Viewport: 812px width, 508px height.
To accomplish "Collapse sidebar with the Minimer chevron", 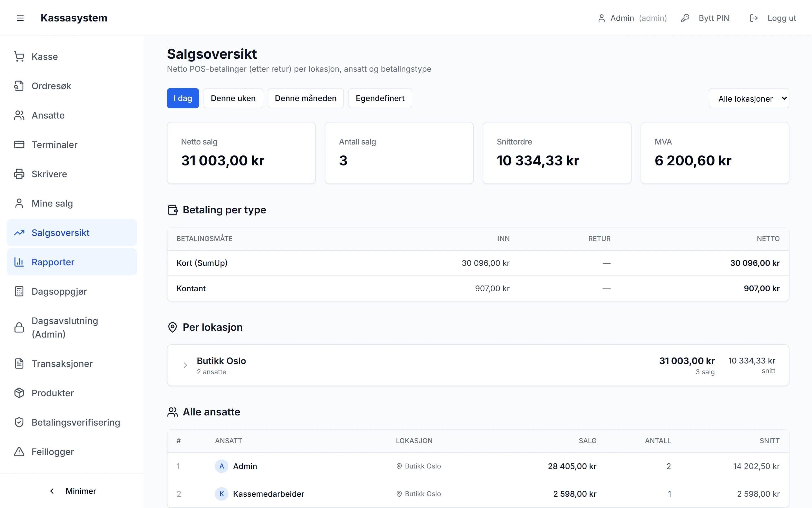I will pyautogui.click(x=52, y=491).
